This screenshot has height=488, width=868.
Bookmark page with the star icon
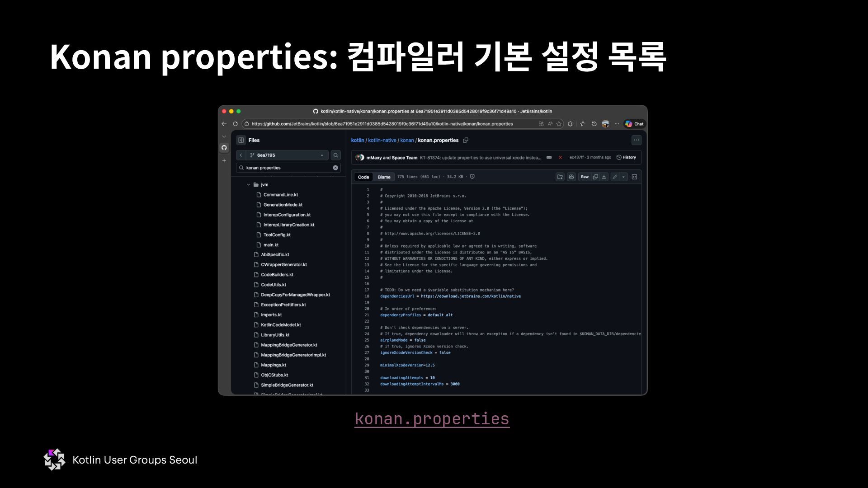click(x=559, y=124)
